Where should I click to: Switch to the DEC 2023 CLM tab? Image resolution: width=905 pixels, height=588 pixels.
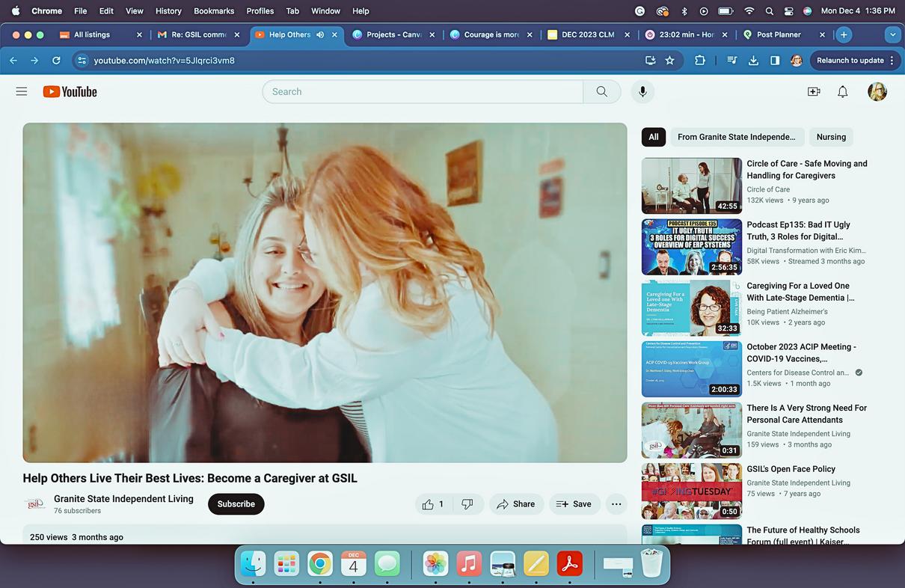pyautogui.click(x=587, y=34)
